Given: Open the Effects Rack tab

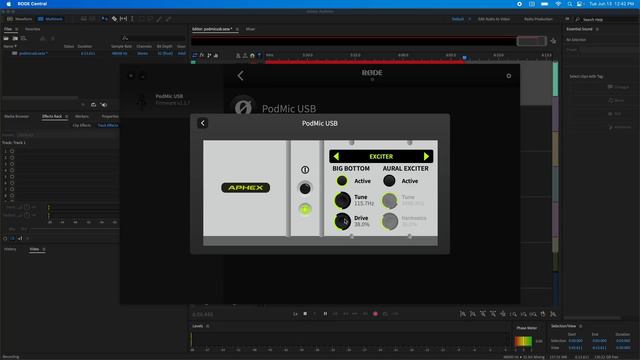Looking at the screenshot, I should click(52, 116).
